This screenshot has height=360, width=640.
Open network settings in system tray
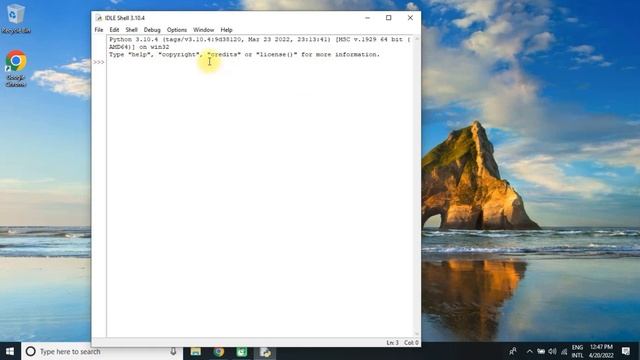tap(564, 351)
